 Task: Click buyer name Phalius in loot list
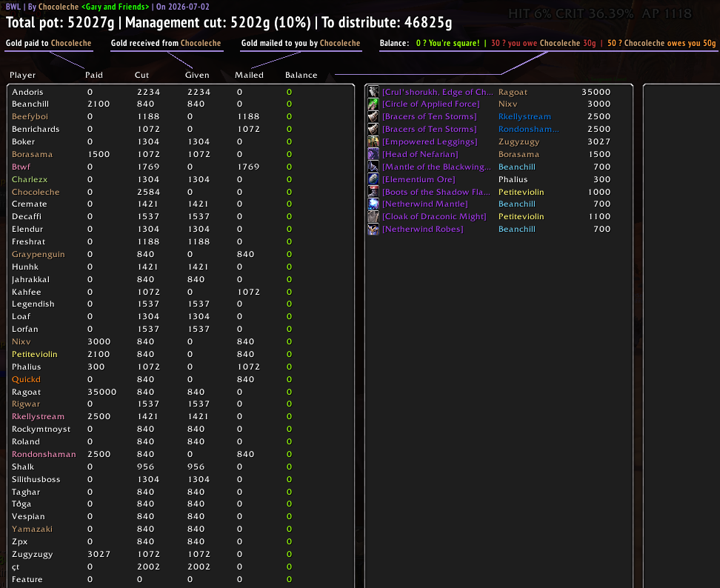coord(513,179)
